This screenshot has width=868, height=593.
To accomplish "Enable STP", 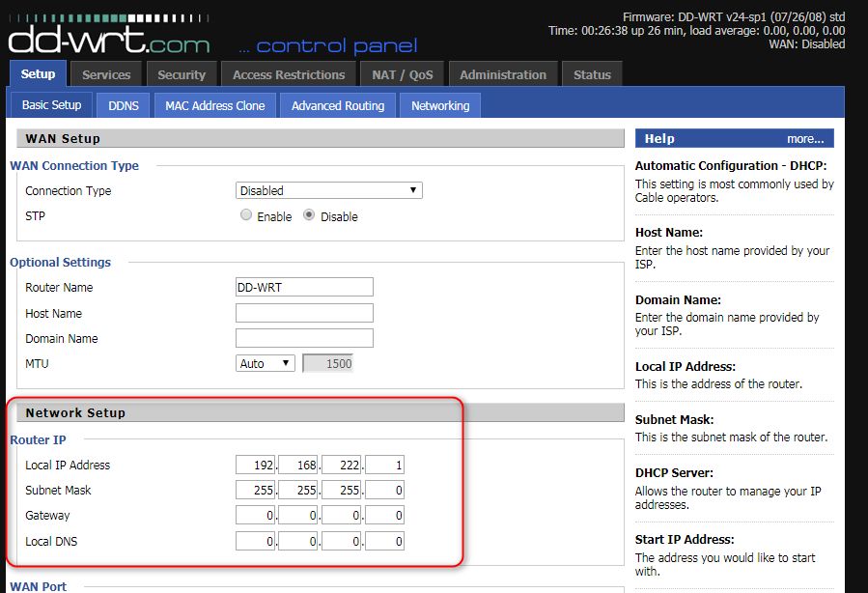I will (246, 215).
